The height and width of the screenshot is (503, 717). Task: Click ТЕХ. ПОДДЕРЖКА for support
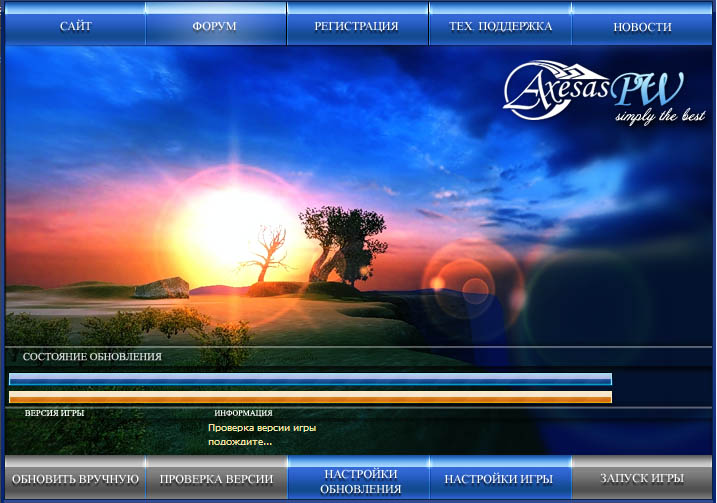click(500, 26)
